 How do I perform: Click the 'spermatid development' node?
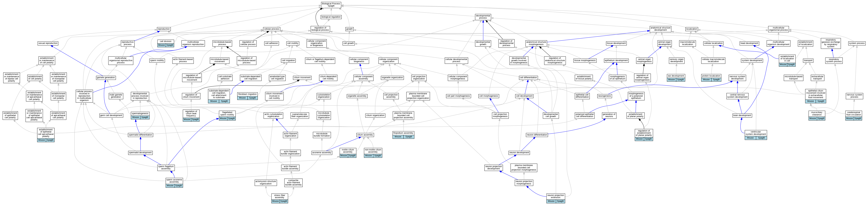(x=141, y=153)
